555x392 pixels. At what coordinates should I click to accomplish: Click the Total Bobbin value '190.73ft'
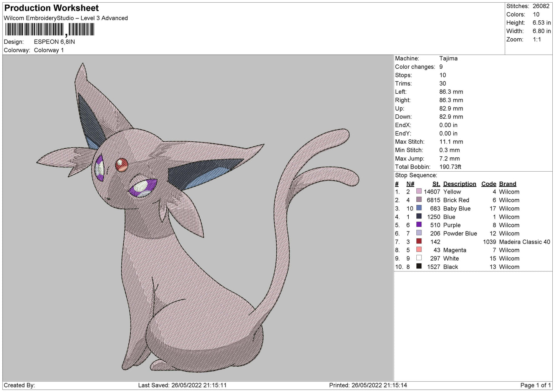(x=450, y=167)
